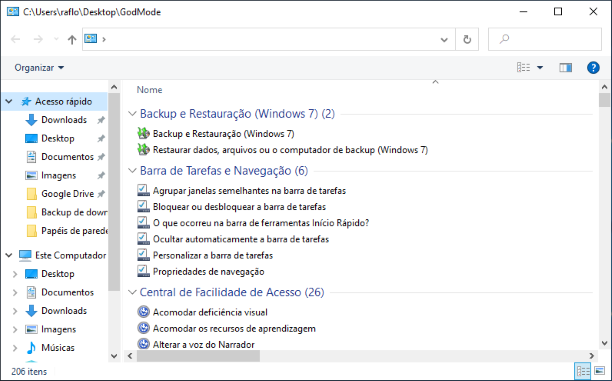Expand Desktop under Este Computador

pyautogui.click(x=15, y=274)
